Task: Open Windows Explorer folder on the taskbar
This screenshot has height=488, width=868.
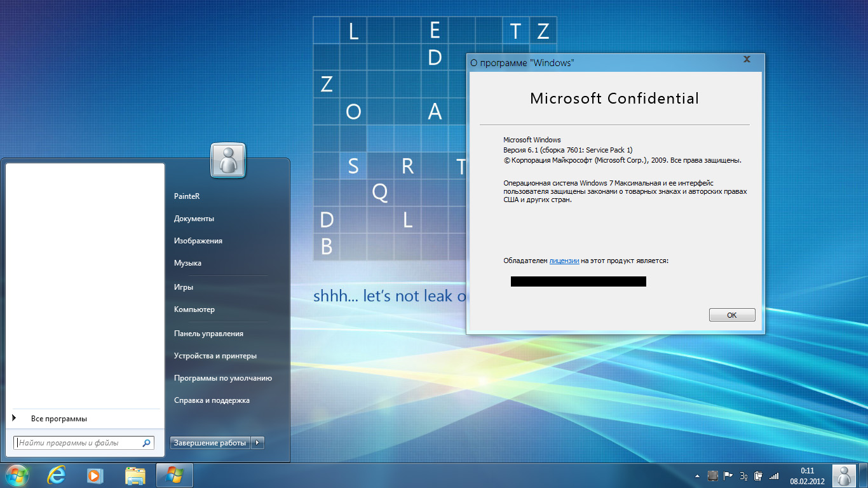Action: tap(135, 475)
